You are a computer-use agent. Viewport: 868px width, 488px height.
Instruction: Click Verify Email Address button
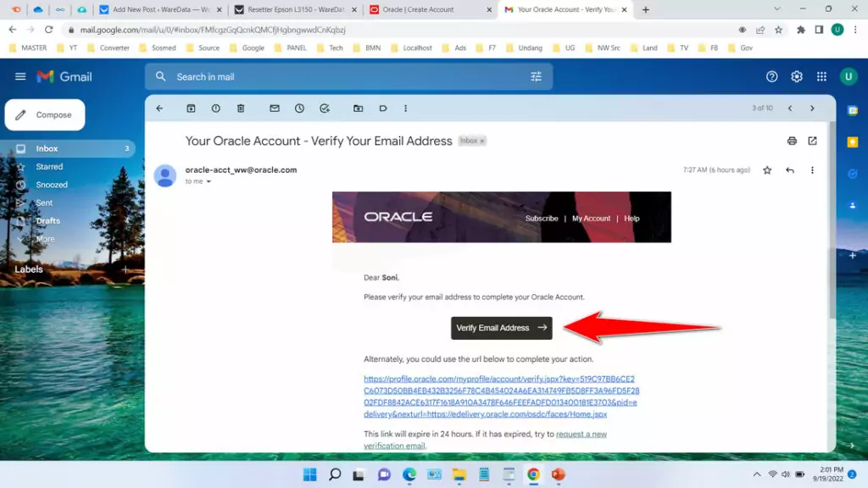(502, 328)
